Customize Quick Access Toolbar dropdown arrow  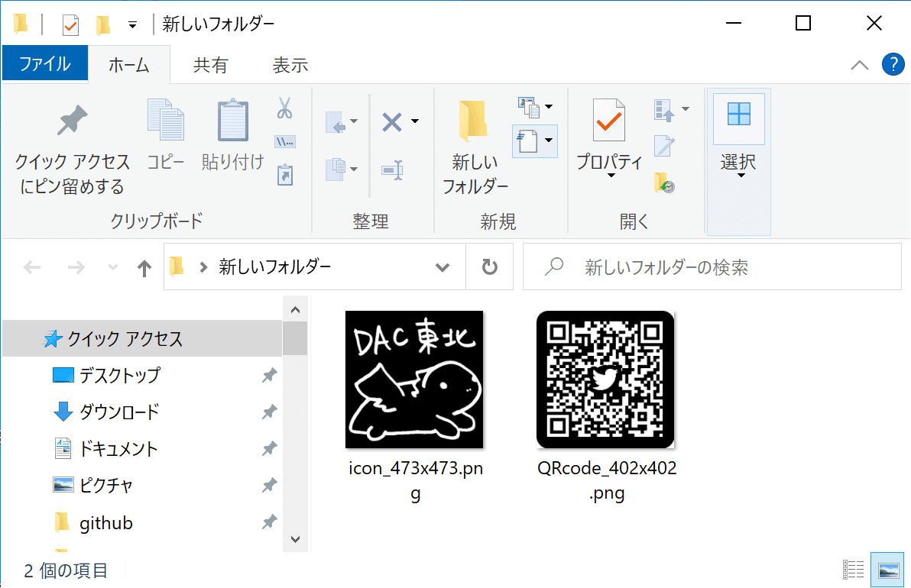tap(132, 25)
